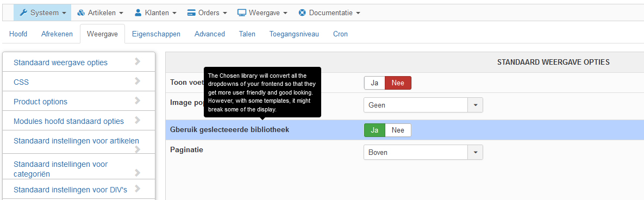Viewport: 644px width, 200px height.
Task: Open the Documentatie menu
Action: coord(329,12)
